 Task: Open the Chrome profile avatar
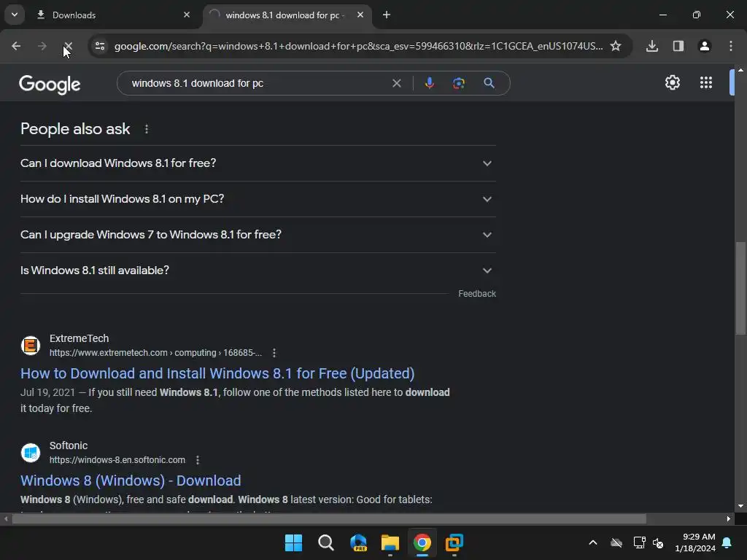[705, 46]
